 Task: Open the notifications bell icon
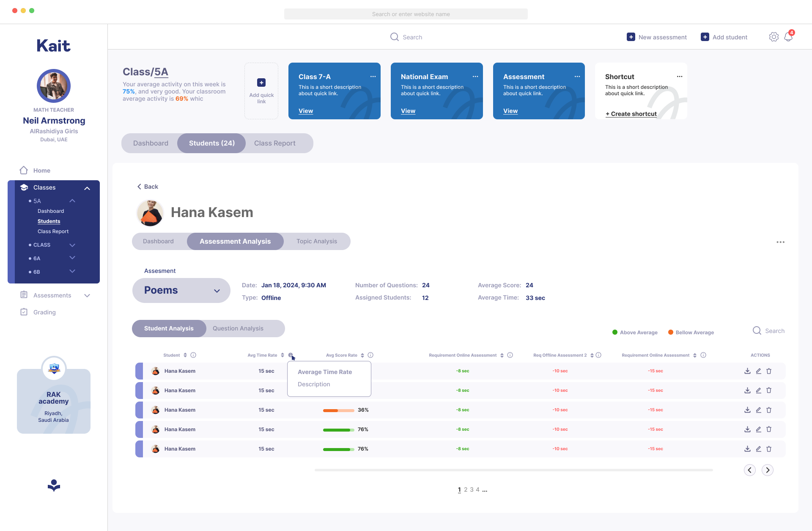(x=788, y=37)
